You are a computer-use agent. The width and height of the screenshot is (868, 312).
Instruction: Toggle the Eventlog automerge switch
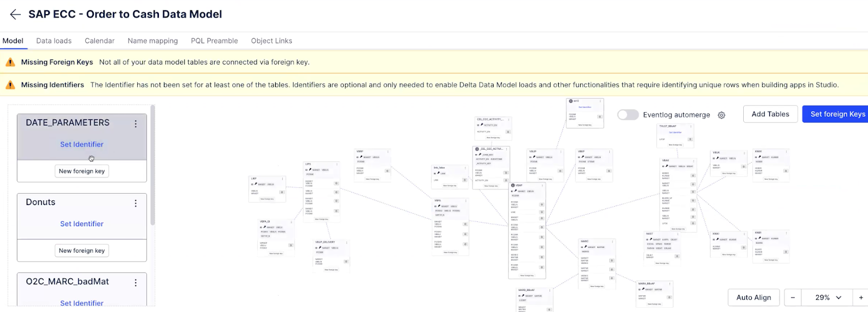coord(628,115)
